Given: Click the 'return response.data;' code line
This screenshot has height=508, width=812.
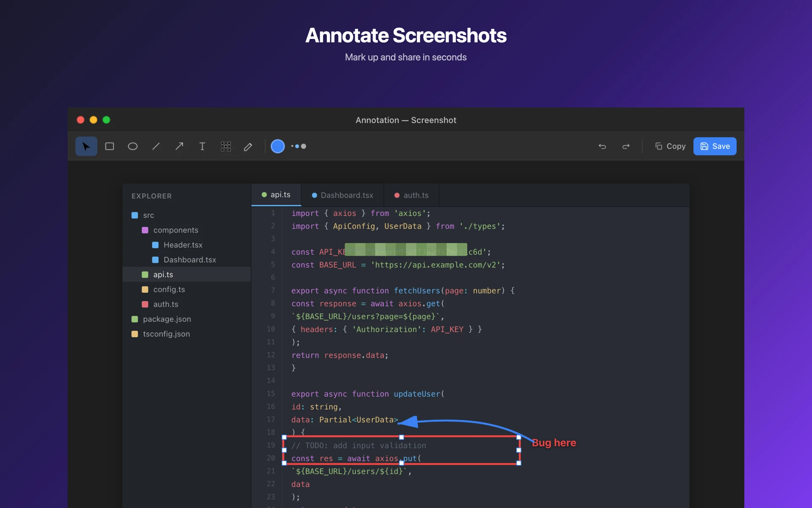Looking at the screenshot, I should tap(340, 355).
